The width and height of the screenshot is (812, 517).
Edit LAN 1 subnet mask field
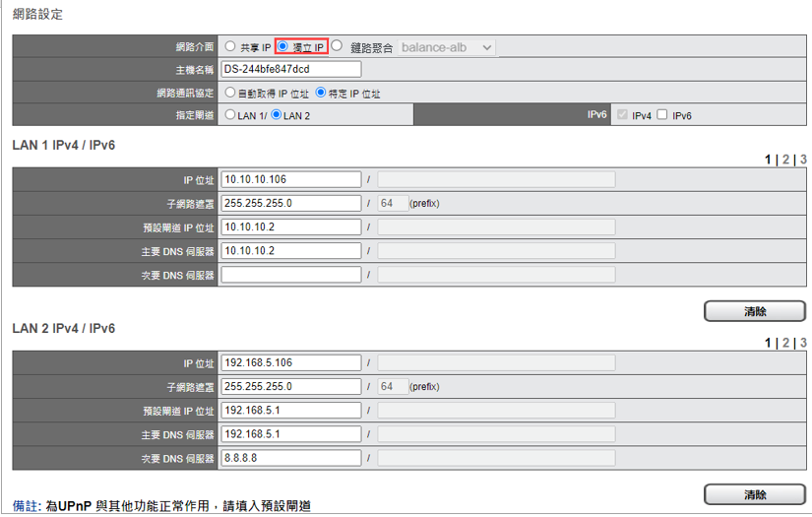click(x=291, y=203)
